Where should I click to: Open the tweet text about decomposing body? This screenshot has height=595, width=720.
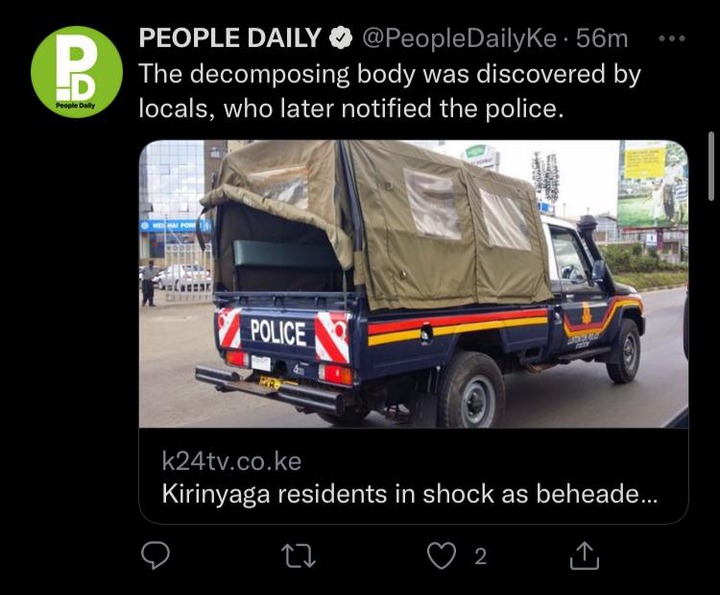[x=390, y=91]
